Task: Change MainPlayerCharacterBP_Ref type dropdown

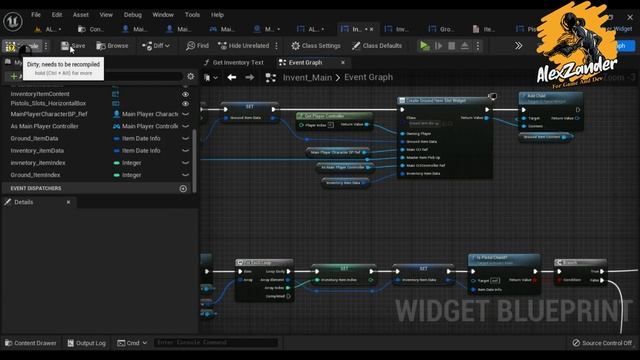Action: (x=146, y=114)
